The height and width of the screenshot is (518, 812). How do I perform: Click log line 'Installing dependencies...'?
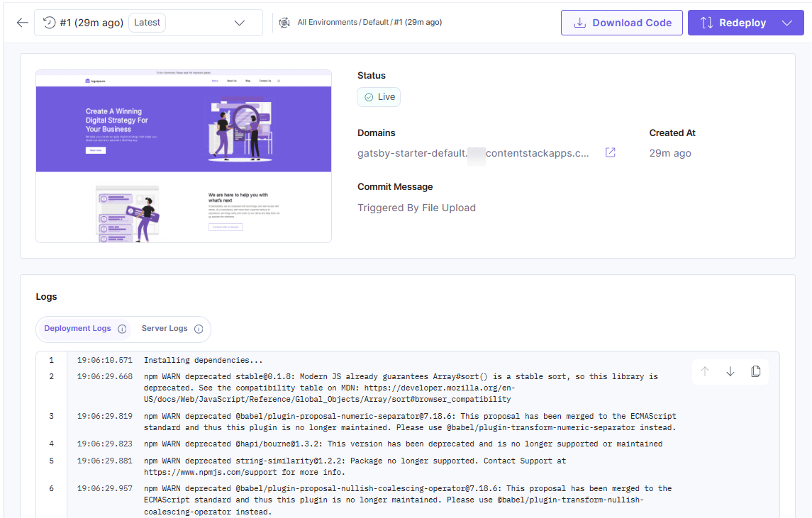[203, 360]
